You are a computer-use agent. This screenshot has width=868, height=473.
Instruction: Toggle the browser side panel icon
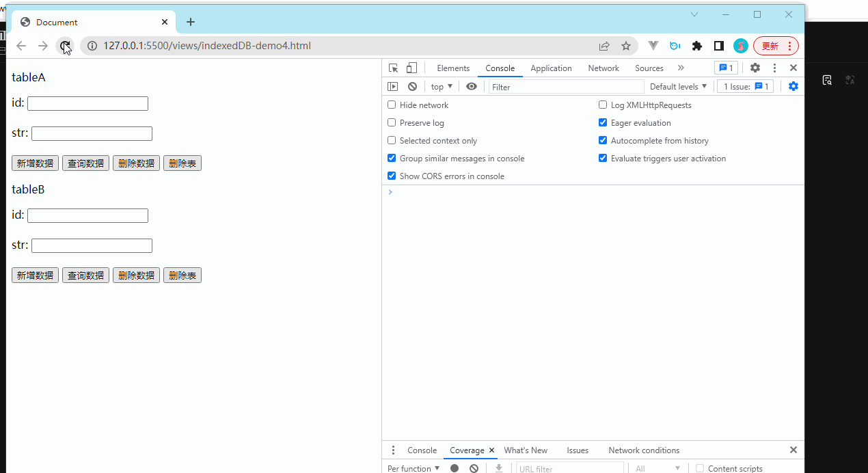click(x=718, y=46)
